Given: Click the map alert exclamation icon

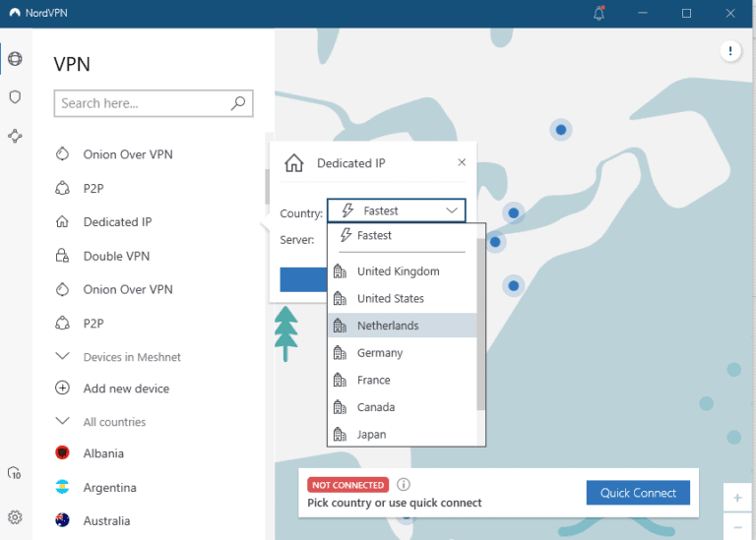Looking at the screenshot, I should point(729,50).
